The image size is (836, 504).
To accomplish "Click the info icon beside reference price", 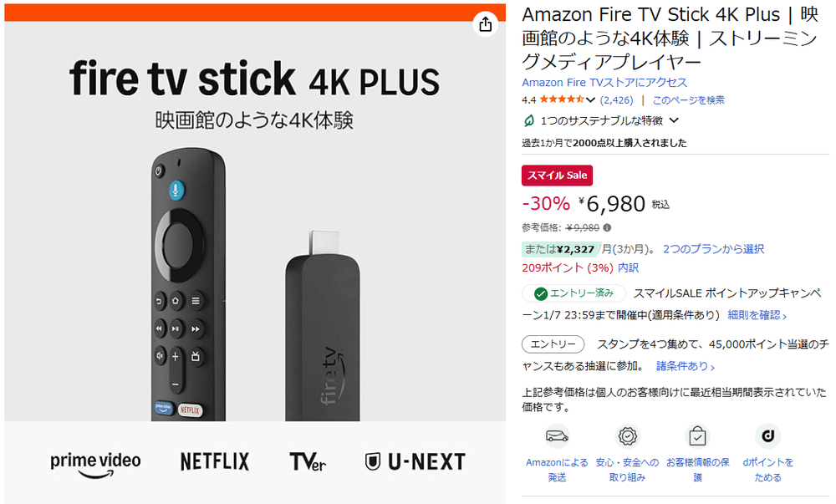I will (607, 227).
